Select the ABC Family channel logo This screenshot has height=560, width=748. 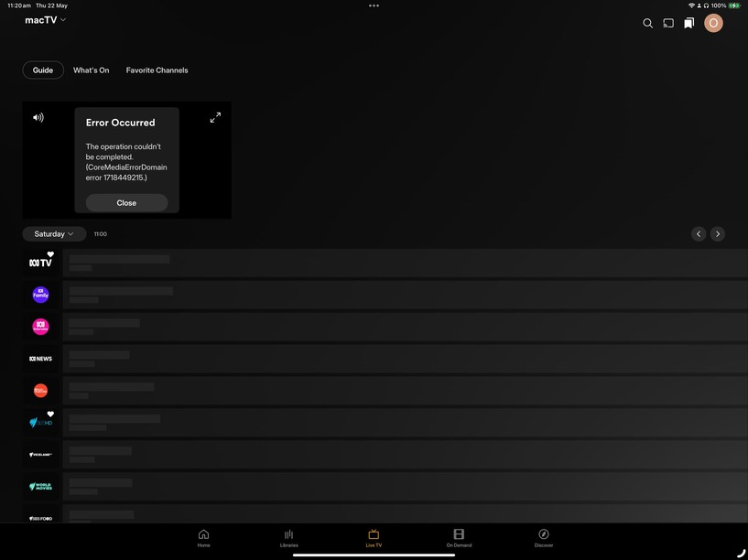[x=40, y=295]
